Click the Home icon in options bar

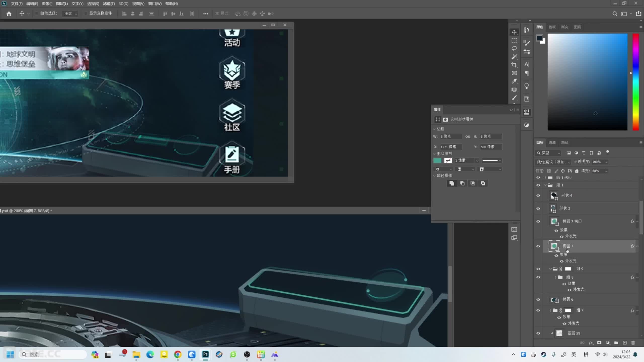(x=9, y=14)
